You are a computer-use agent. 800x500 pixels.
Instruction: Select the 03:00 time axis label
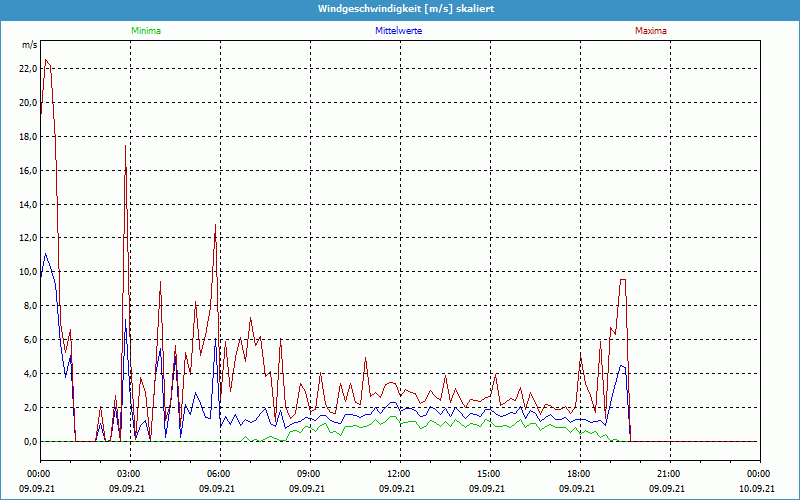point(128,474)
